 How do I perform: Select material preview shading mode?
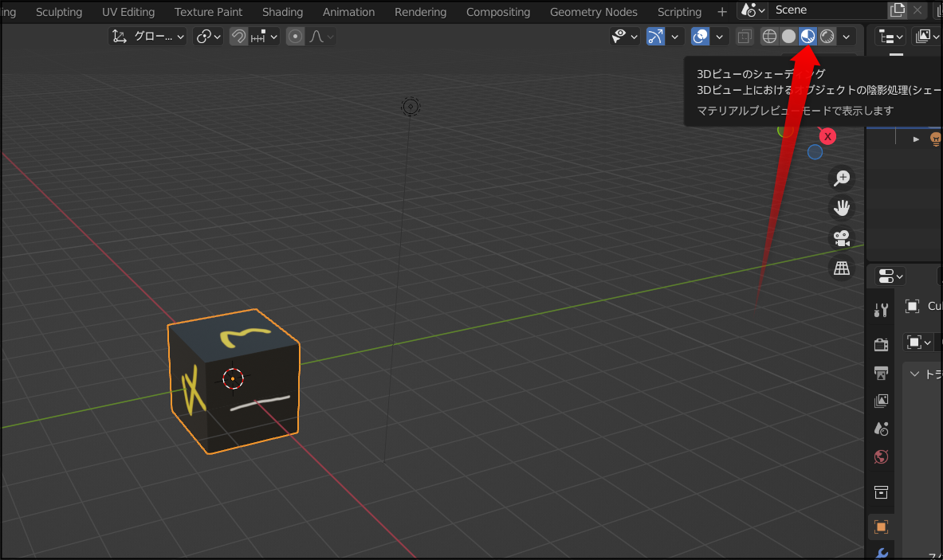click(x=807, y=37)
